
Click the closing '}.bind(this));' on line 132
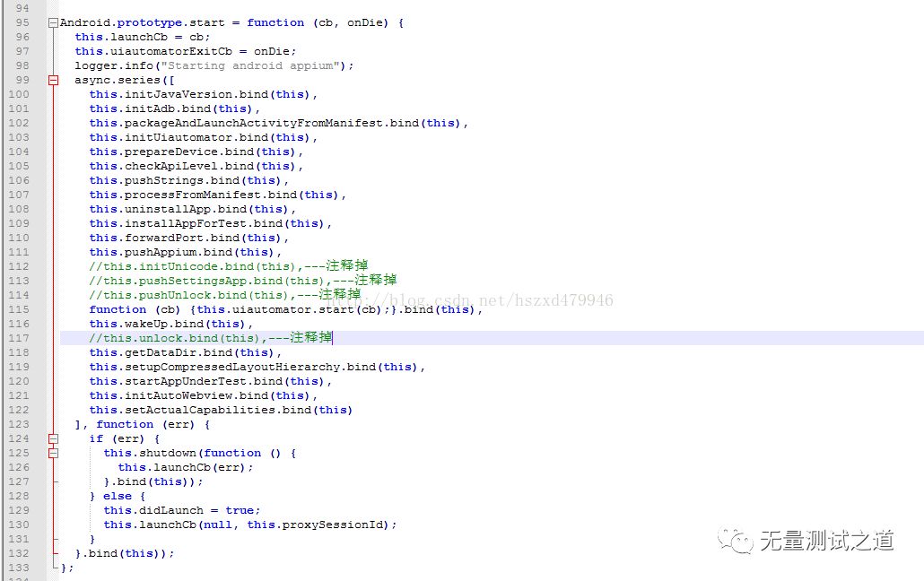(x=125, y=553)
